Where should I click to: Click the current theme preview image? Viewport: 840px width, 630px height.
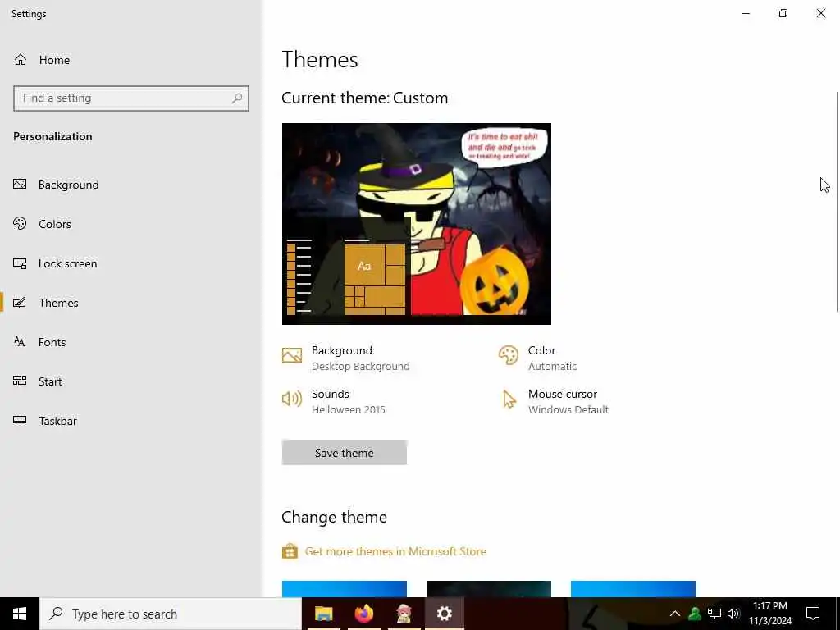coord(416,224)
